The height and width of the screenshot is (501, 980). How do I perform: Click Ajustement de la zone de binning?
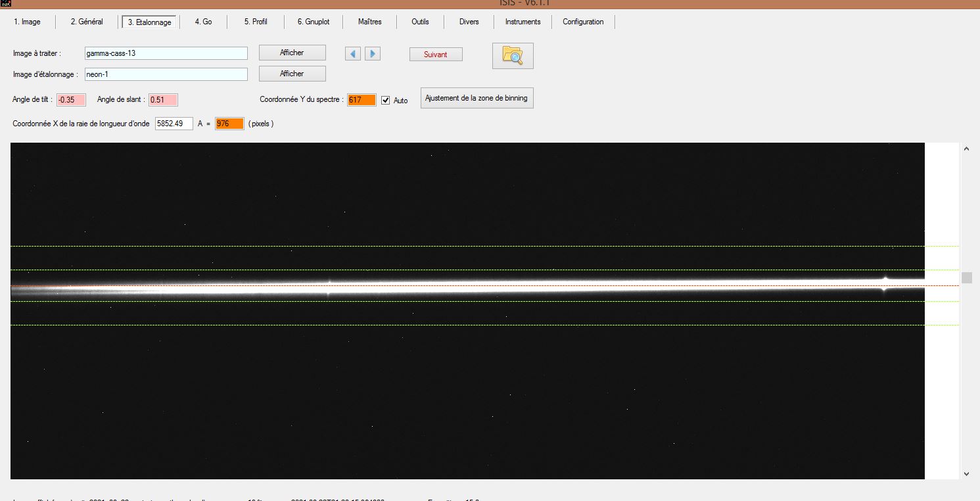point(477,98)
